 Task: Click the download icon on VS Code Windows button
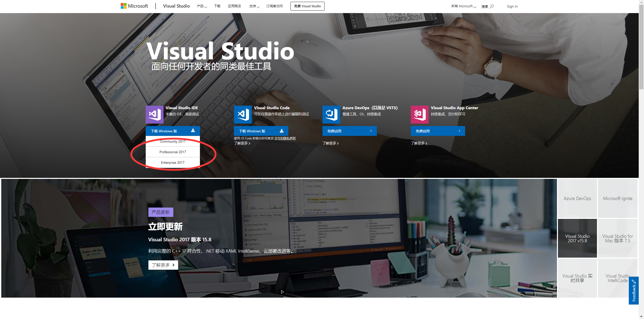(x=281, y=131)
